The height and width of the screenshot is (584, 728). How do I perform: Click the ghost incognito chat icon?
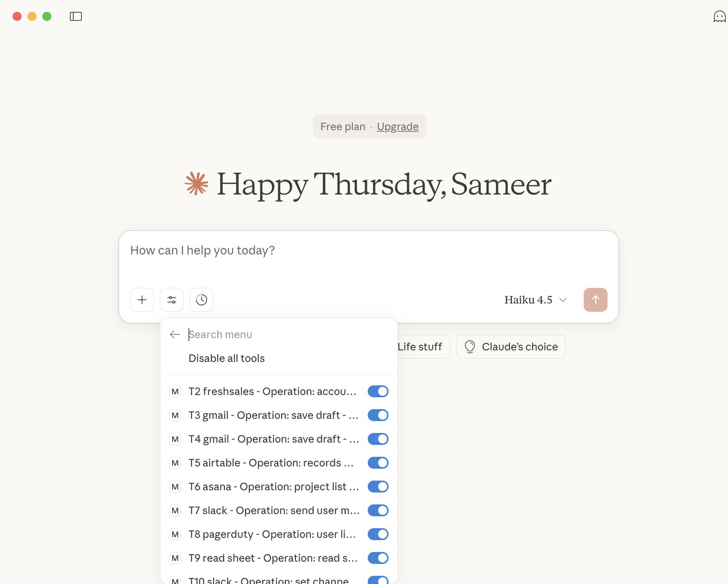pyautogui.click(x=719, y=16)
